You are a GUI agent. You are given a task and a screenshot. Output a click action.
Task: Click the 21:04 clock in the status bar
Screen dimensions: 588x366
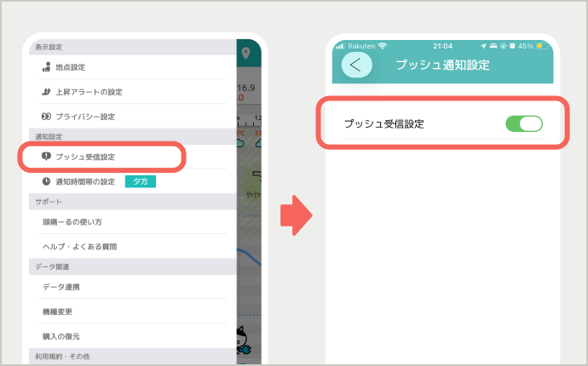coord(442,46)
